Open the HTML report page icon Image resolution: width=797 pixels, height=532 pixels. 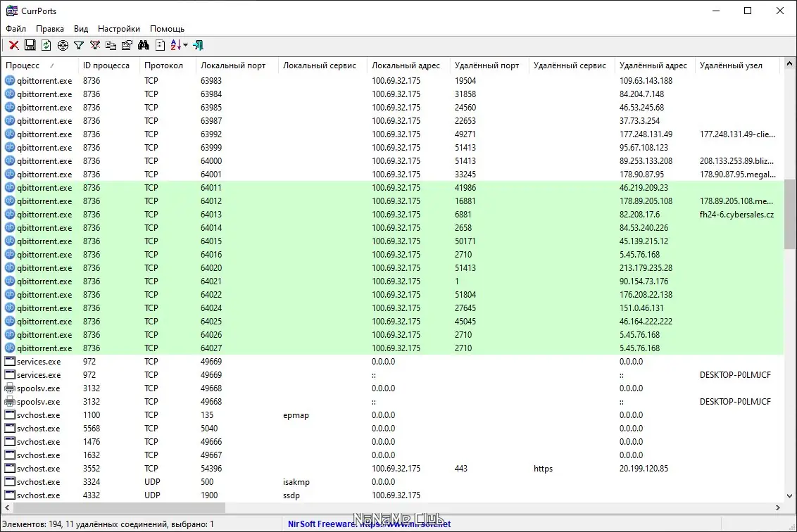160,45
